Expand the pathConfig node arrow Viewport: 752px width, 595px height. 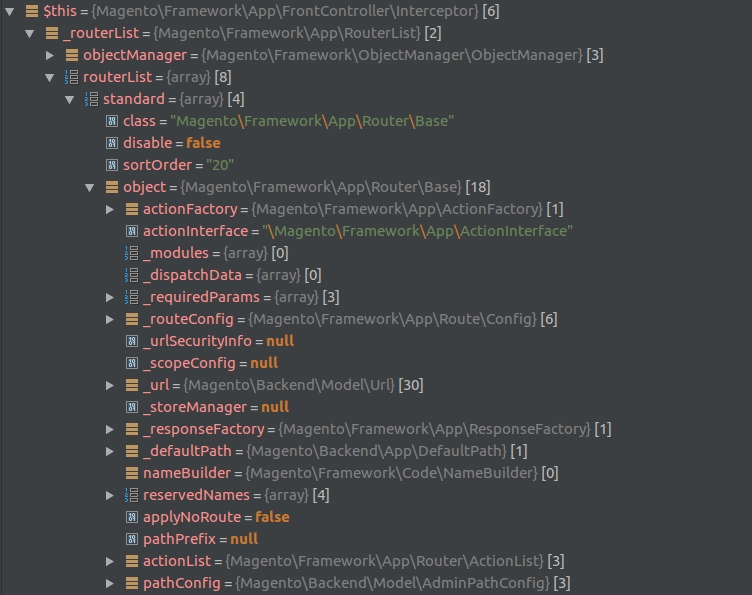[x=110, y=583]
